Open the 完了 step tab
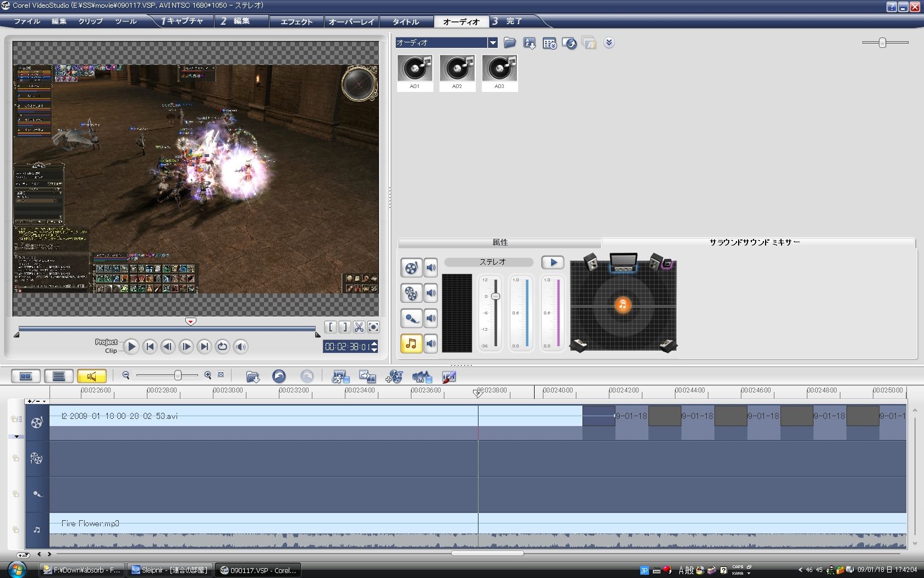924x578 pixels. click(x=514, y=21)
